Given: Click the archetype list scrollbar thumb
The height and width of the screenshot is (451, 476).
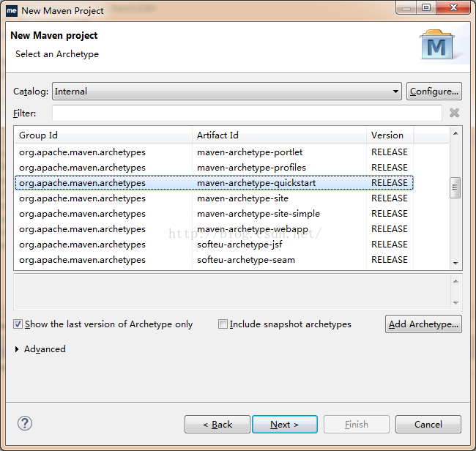Looking at the screenshot, I should (x=455, y=187).
